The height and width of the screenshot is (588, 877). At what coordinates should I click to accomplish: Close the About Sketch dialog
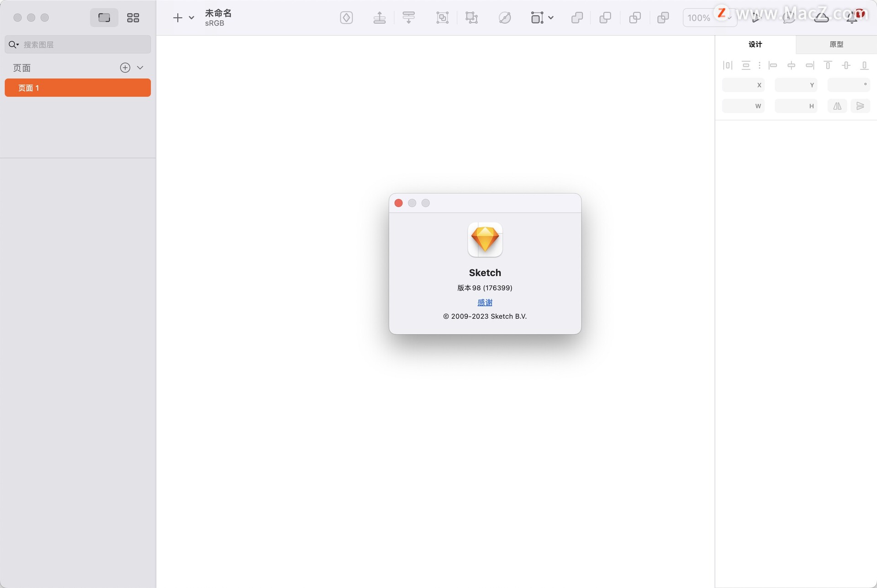[x=398, y=203]
